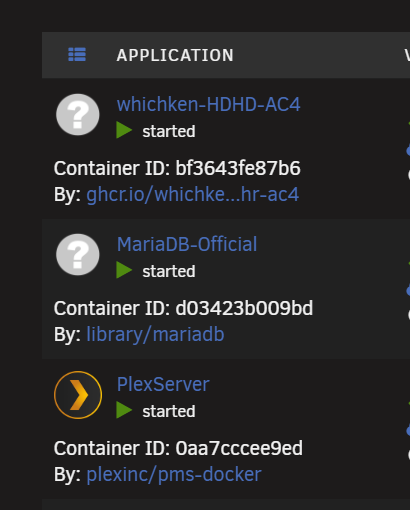Click the blue list view icon in header
This screenshot has width=410, height=510.
point(77,55)
